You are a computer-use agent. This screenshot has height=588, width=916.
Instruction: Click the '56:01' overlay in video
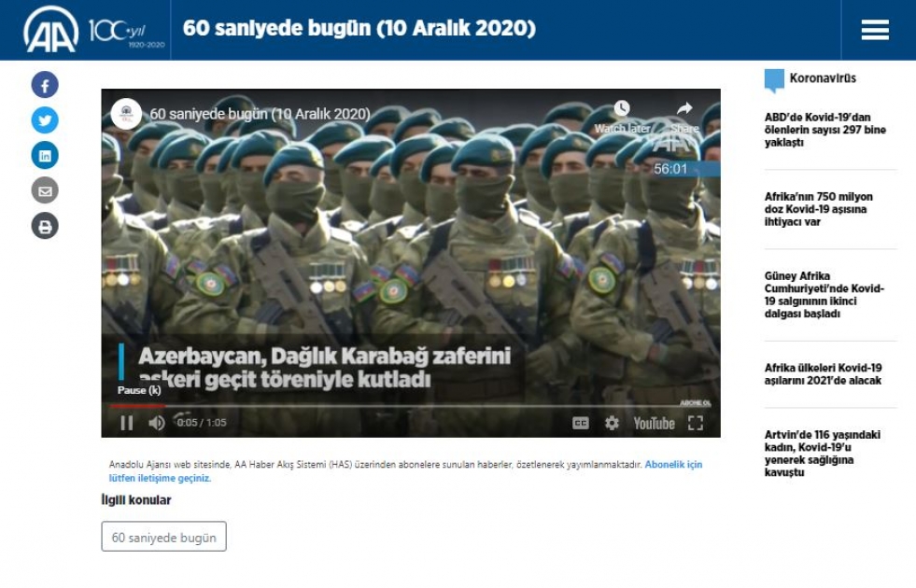(x=670, y=169)
